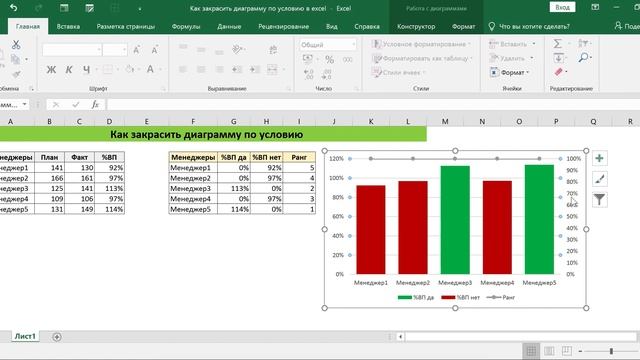Click the Cut scissors icon
Screen dimensions: 640x360
coord(16,44)
